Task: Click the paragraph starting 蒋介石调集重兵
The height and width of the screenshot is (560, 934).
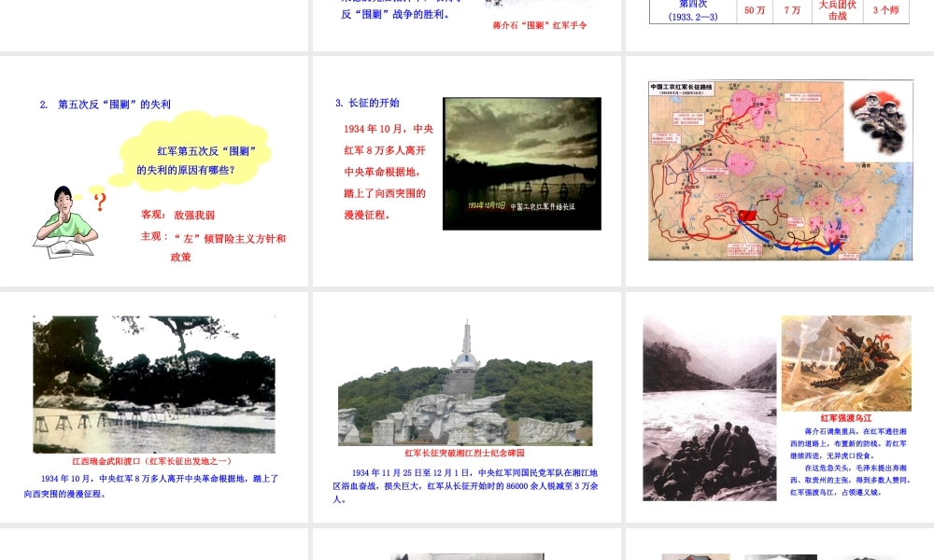Action: (x=850, y=443)
